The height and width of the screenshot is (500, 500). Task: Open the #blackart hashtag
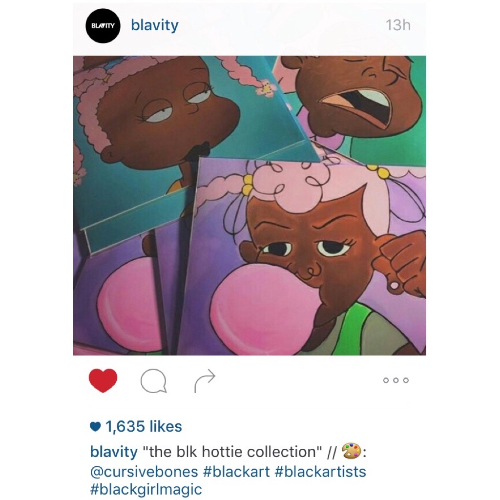tap(236, 472)
